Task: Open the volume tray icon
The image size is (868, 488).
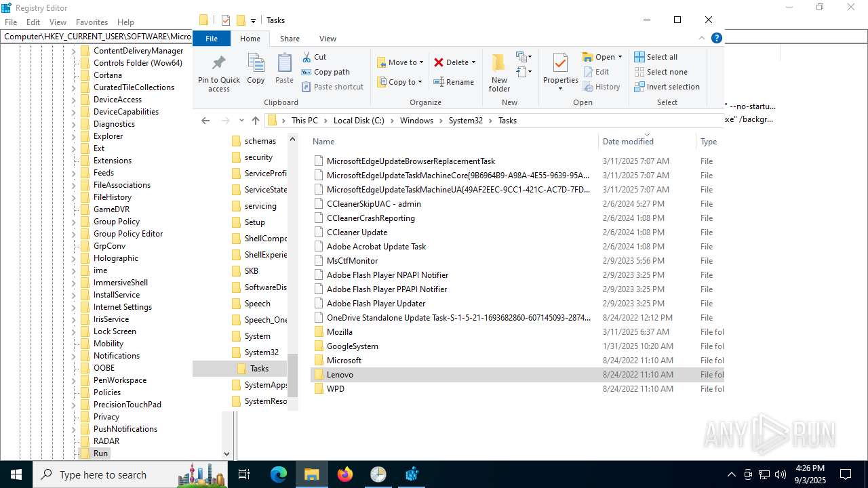Action: click(781, 474)
